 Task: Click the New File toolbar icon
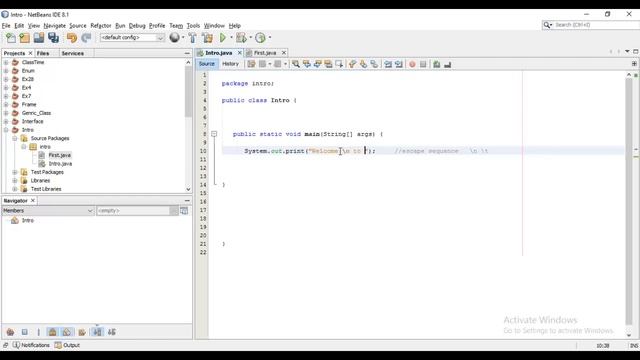[11, 38]
